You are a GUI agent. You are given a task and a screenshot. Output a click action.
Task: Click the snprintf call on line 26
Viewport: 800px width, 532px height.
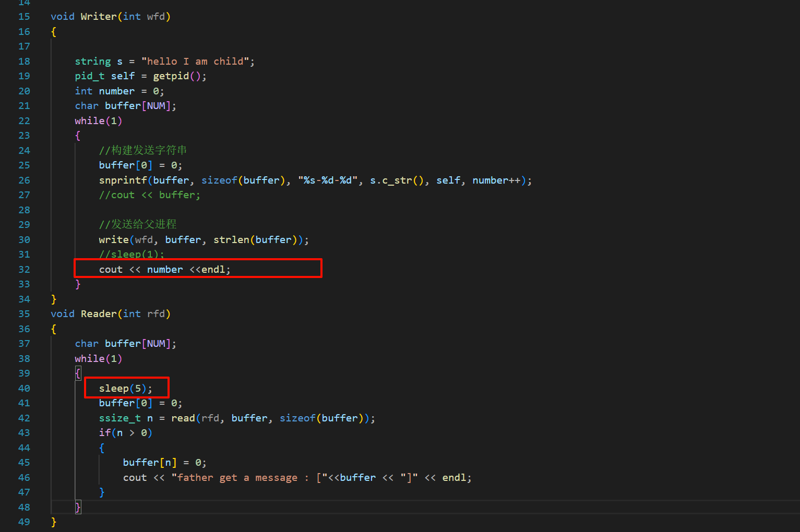coord(315,180)
